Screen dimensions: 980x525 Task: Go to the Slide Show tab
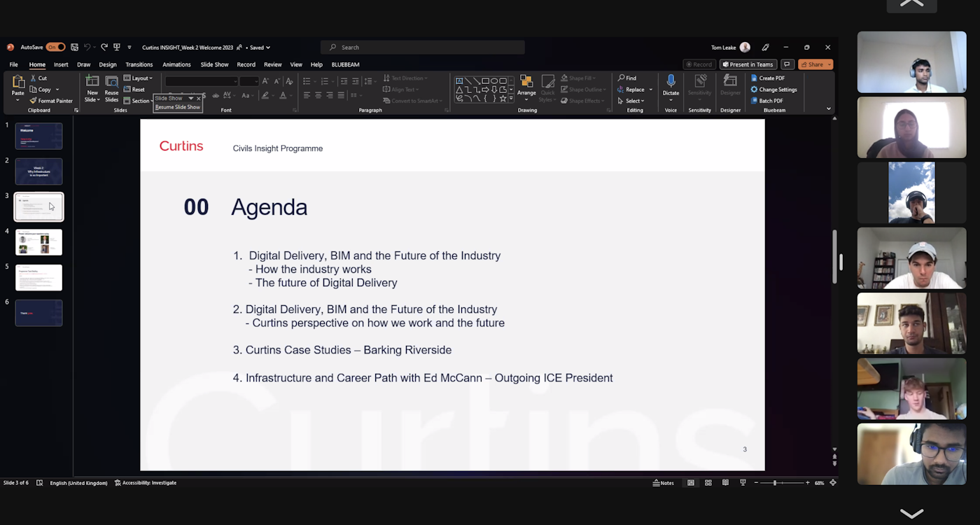point(215,64)
